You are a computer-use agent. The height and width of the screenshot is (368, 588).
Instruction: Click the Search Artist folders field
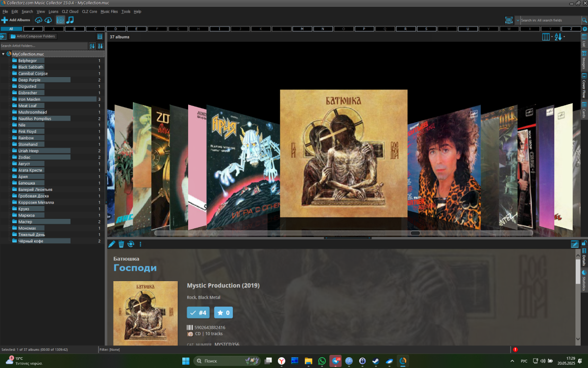click(44, 46)
